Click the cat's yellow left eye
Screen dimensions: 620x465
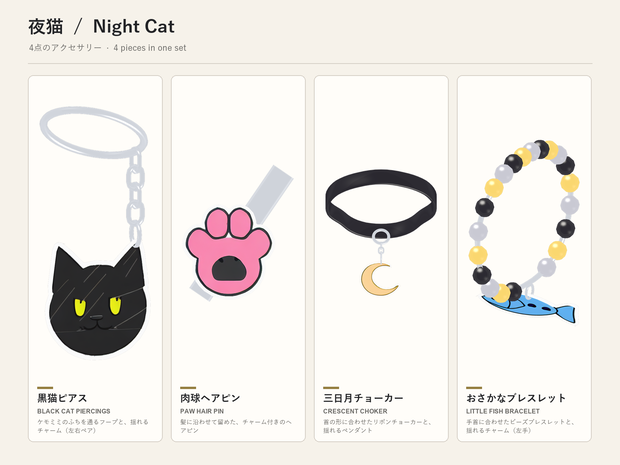click(80, 308)
